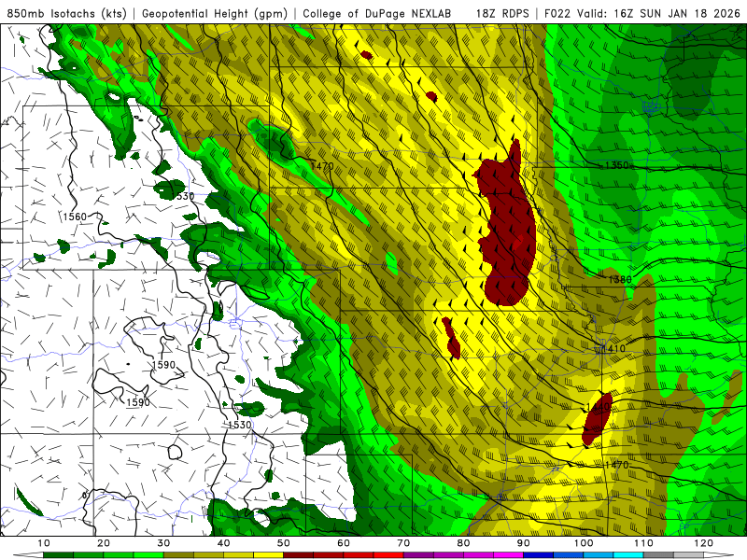The image size is (747, 560).
Task: Click the color bar's 70 knot label
Action: point(403,543)
